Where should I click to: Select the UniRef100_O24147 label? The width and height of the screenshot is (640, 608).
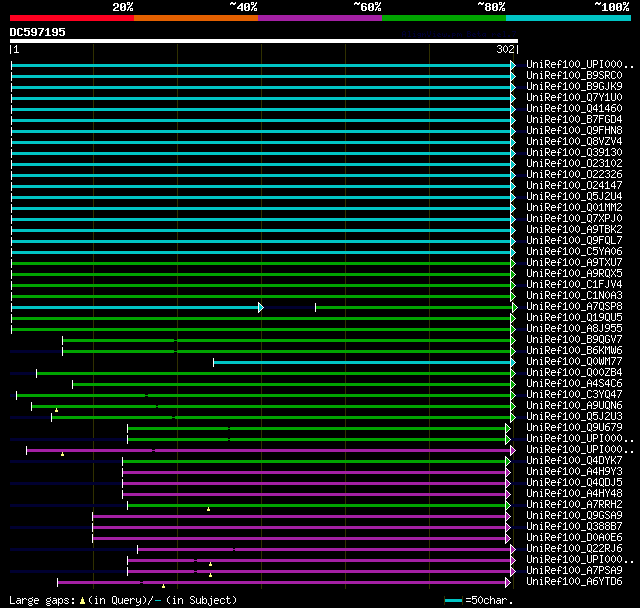[x=574, y=186]
